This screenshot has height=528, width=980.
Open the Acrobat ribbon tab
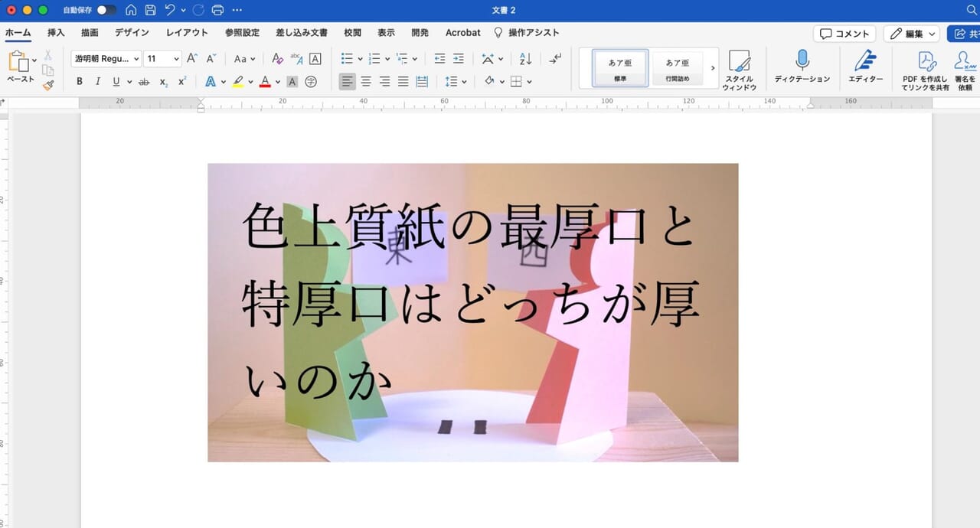click(462, 33)
